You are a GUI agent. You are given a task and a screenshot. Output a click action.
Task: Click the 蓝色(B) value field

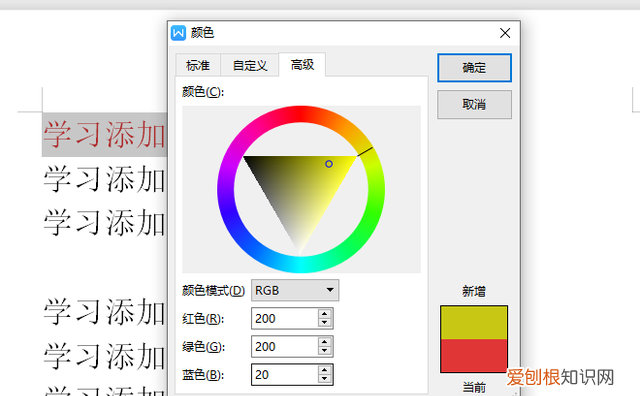284,375
